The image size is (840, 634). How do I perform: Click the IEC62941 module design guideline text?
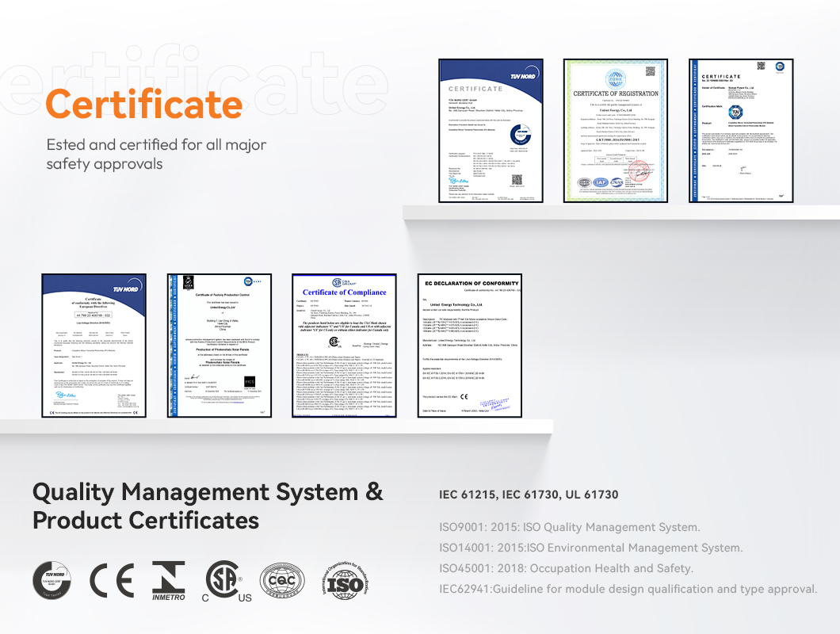[628, 589]
